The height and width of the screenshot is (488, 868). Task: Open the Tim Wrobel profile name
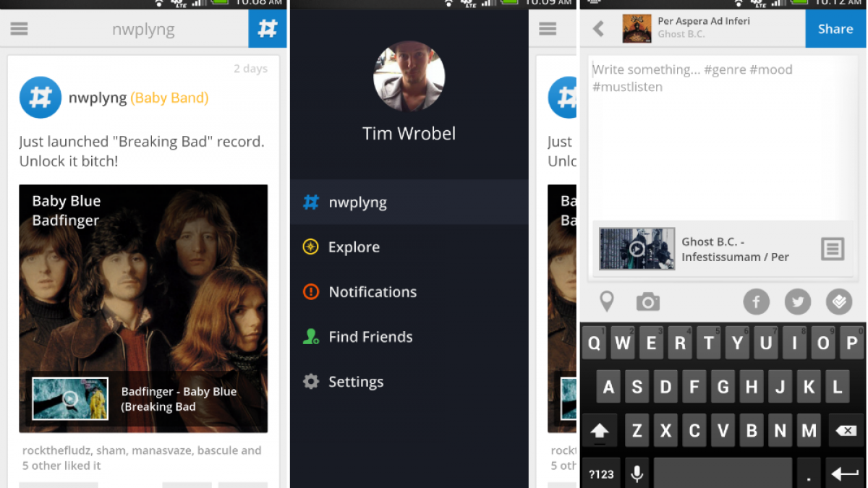pyautogui.click(x=409, y=134)
